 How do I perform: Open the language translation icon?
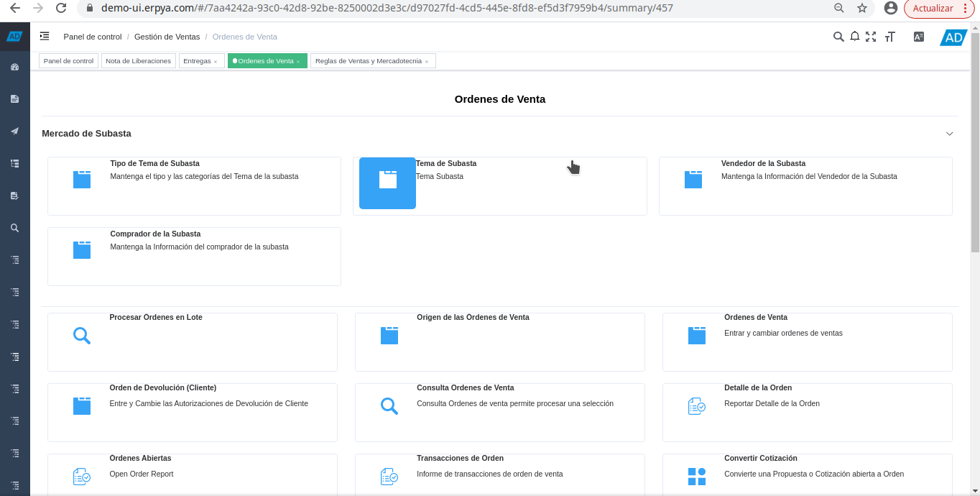tap(918, 37)
